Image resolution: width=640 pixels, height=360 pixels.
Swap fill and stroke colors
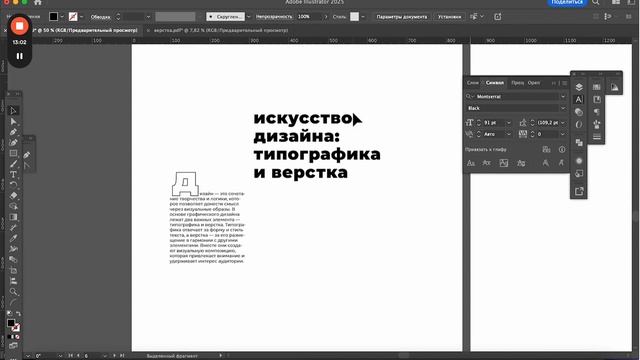click(x=18, y=313)
